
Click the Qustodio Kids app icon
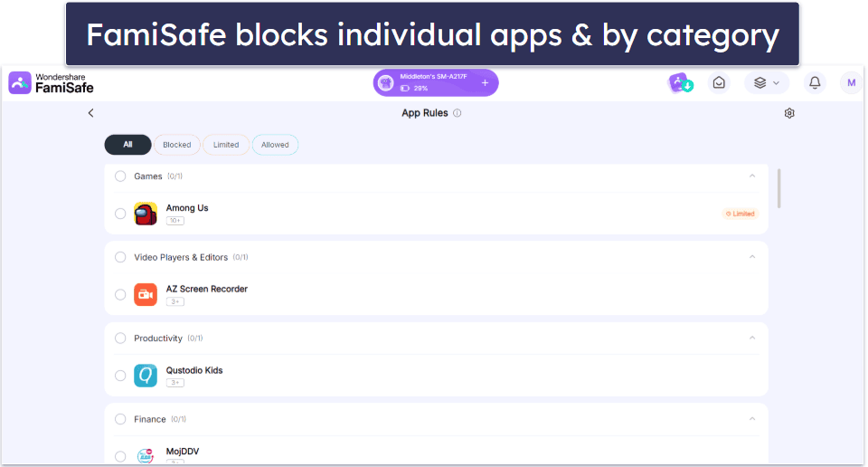(146, 376)
